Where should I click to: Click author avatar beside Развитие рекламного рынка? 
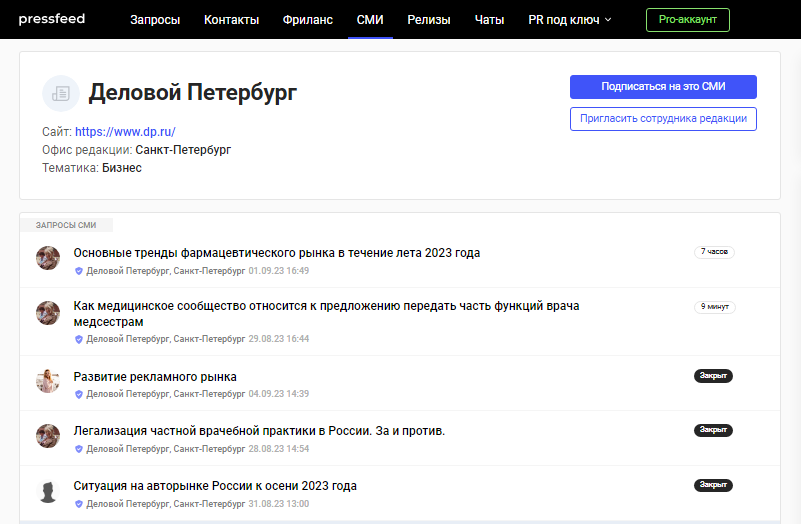pyautogui.click(x=48, y=381)
